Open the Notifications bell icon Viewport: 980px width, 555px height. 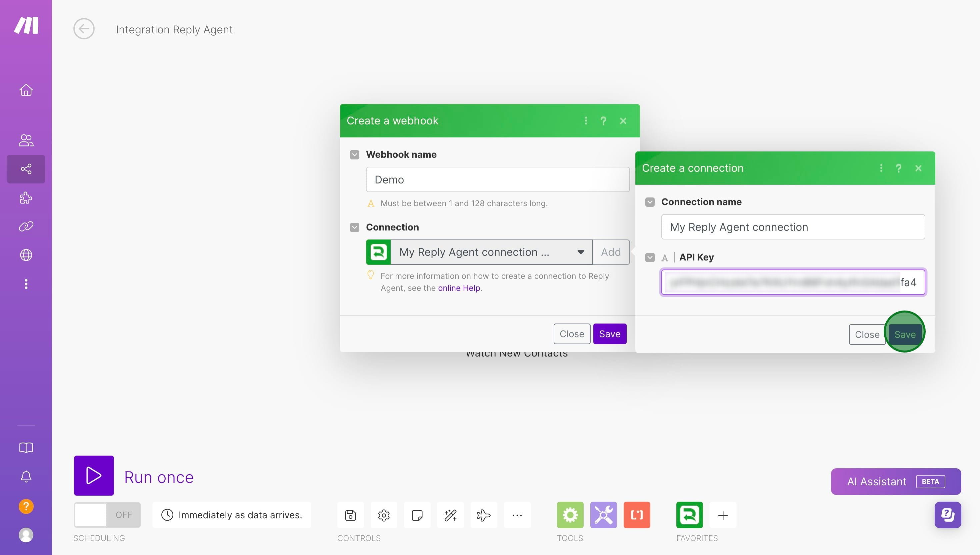26,477
